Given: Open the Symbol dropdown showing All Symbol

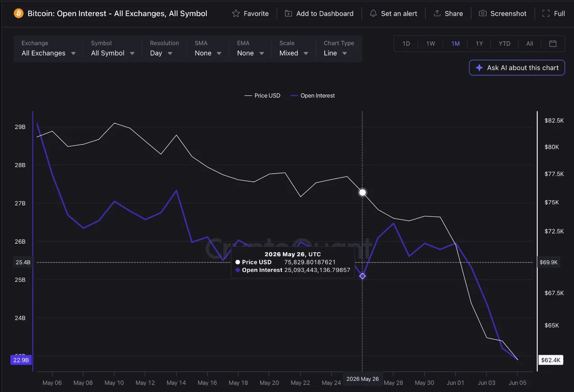Looking at the screenshot, I should pyautogui.click(x=113, y=49).
